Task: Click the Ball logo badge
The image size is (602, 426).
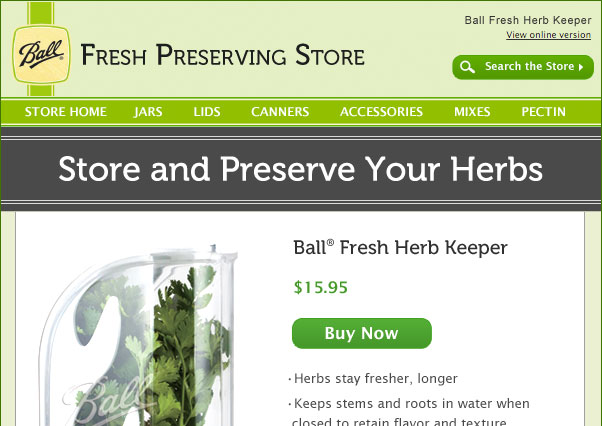Action: coord(41,54)
